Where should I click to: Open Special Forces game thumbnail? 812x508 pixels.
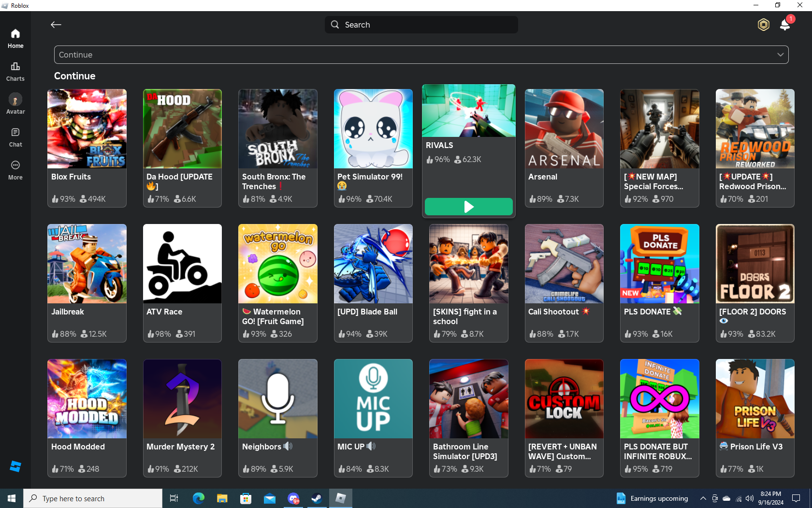pyautogui.click(x=660, y=129)
